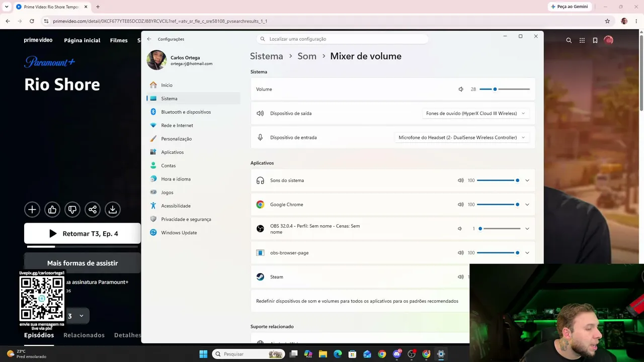The width and height of the screenshot is (644, 362).
Task: Open Microsoft Store from the taskbar
Action: pyautogui.click(x=352, y=354)
